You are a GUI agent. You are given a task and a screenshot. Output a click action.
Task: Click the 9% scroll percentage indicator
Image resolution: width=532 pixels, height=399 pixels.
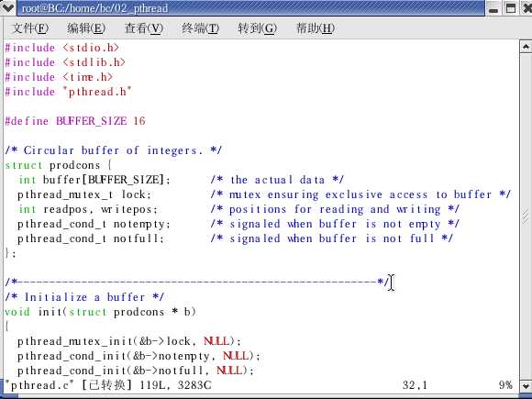click(x=505, y=385)
